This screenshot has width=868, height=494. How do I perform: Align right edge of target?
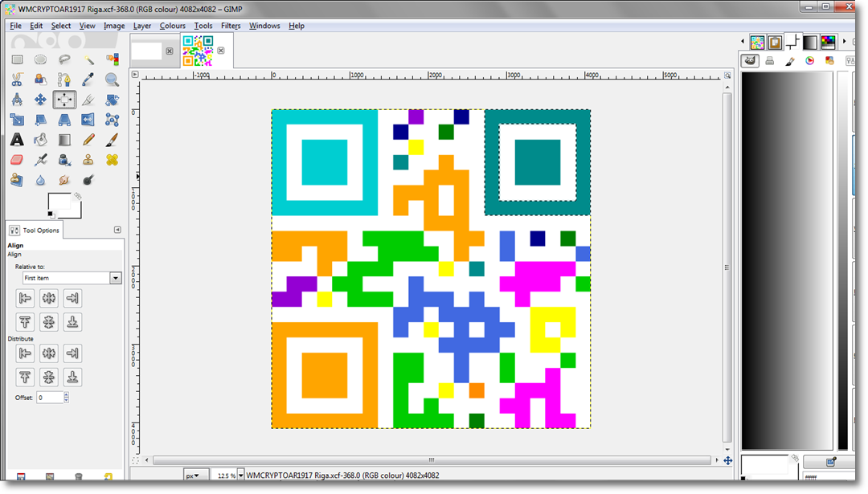pyautogui.click(x=72, y=298)
